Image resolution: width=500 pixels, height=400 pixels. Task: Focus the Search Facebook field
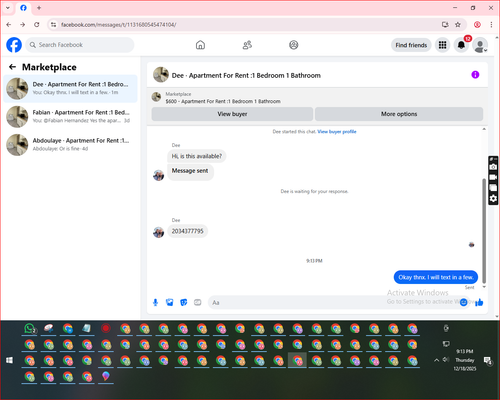click(80, 45)
